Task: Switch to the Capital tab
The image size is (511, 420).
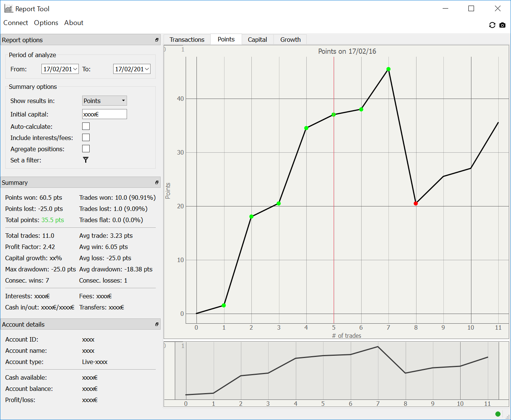Action: tap(257, 40)
